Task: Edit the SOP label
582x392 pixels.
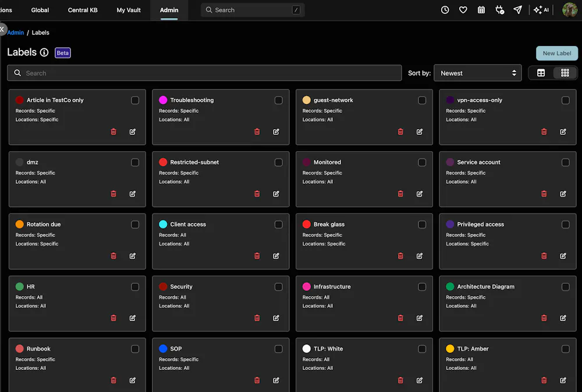Action: 276,380
